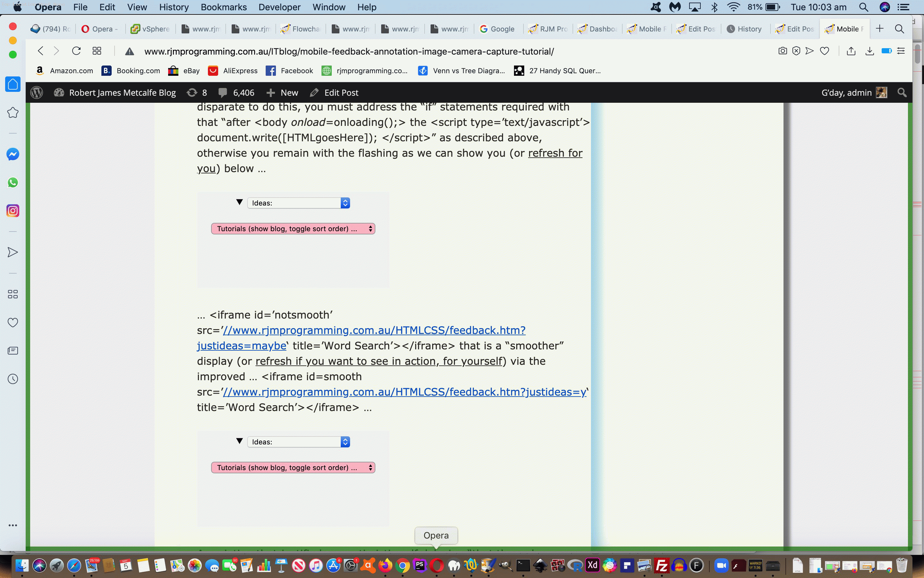Open Spotlight search in the macOS menu bar
This screenshot has height=578, width=924.
[x=864, y=7]
